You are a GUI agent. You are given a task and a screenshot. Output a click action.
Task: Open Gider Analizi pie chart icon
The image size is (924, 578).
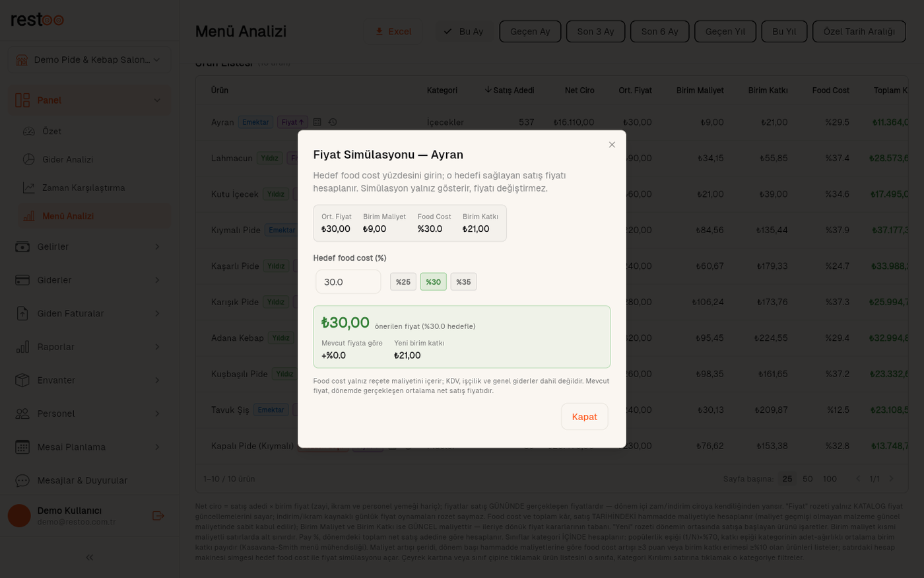coord(29,160)
